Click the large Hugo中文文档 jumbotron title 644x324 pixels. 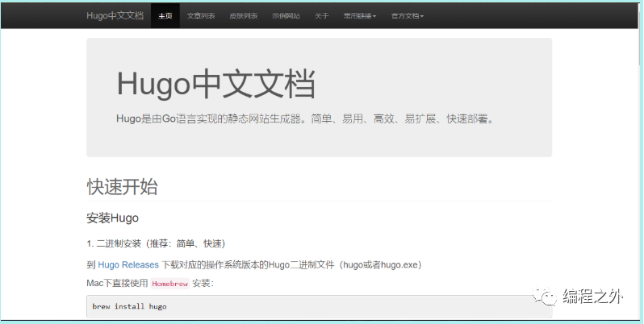click(216, 84)
